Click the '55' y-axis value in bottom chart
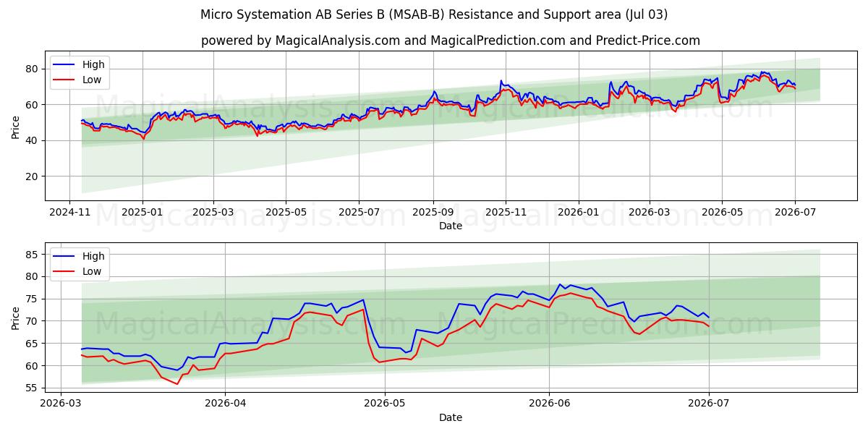 pyautogui.click(x=33, y=388)
